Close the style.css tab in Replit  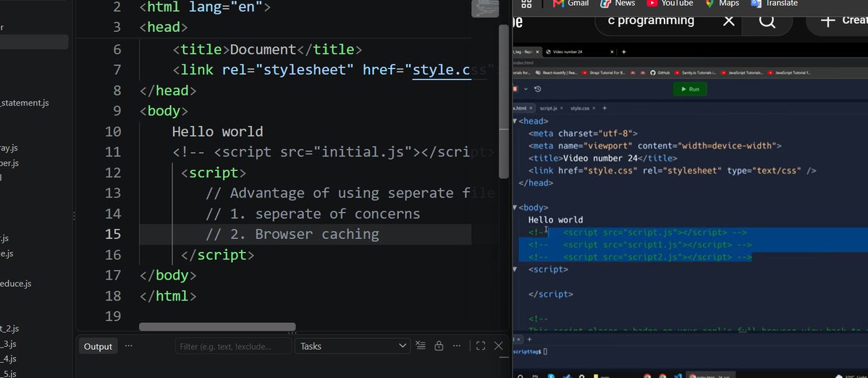click(594, 109)
